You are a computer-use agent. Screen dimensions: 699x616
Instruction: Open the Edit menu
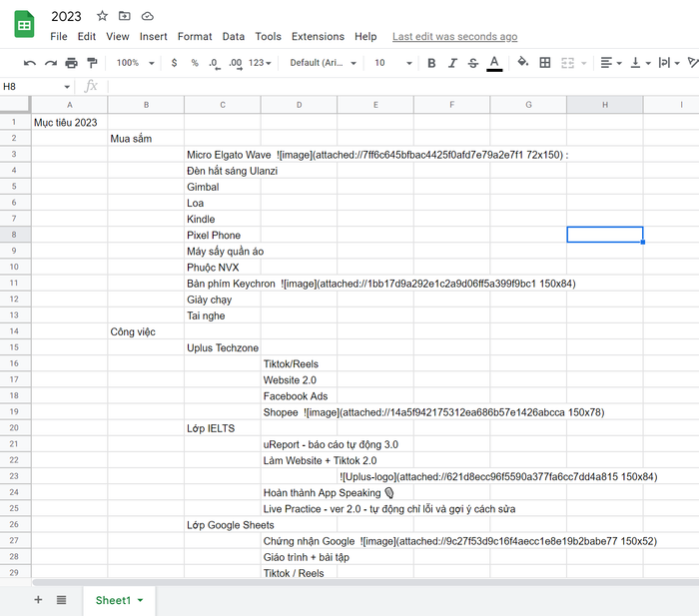(87, 37)
